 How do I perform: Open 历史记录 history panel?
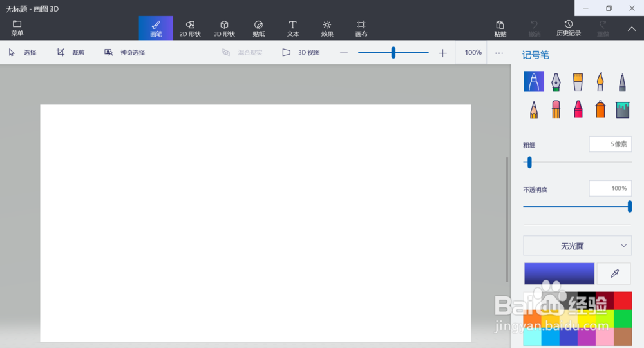click(x=569, y=28)
